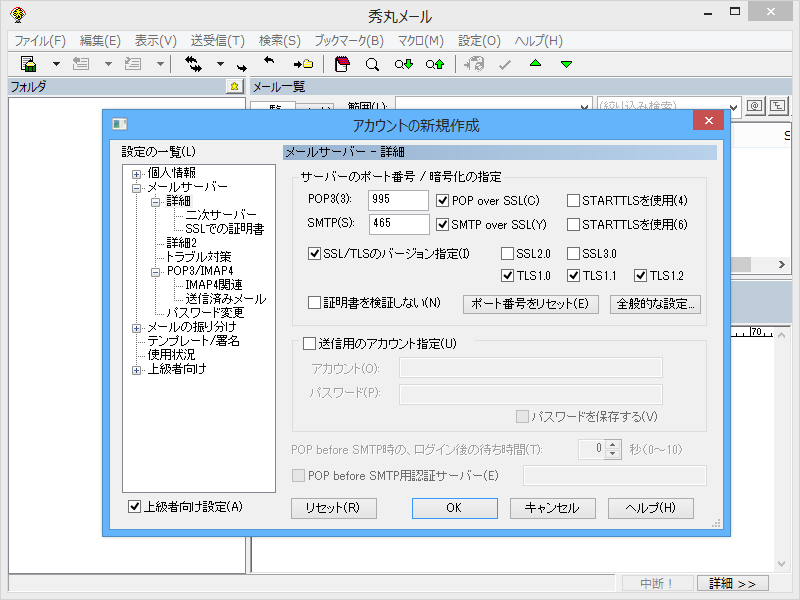
Task: Click inside the POP3 port number field
Action: coord(396,199)
